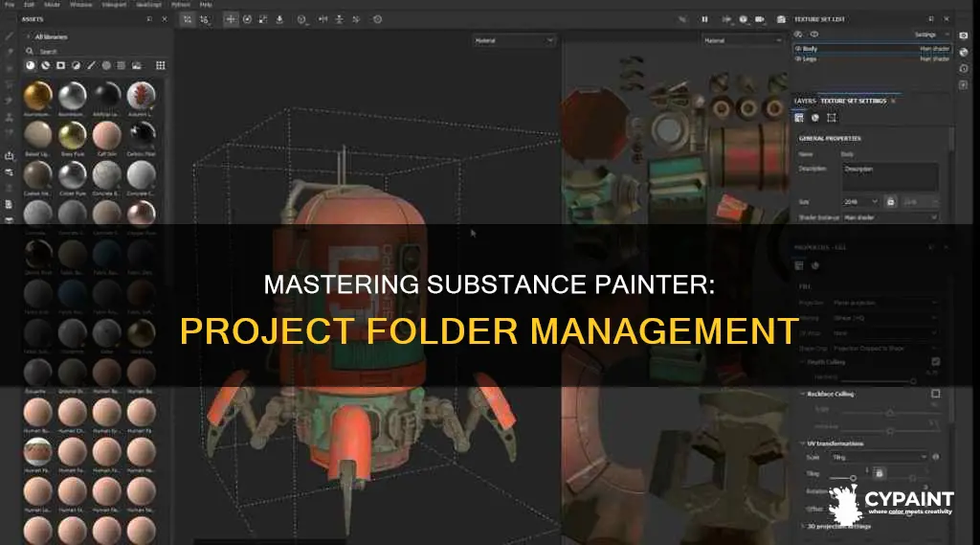Open sphere icon in Texture Set Settings
The image size is (980, 545).
pyautogui.click(x=815, y=118)
